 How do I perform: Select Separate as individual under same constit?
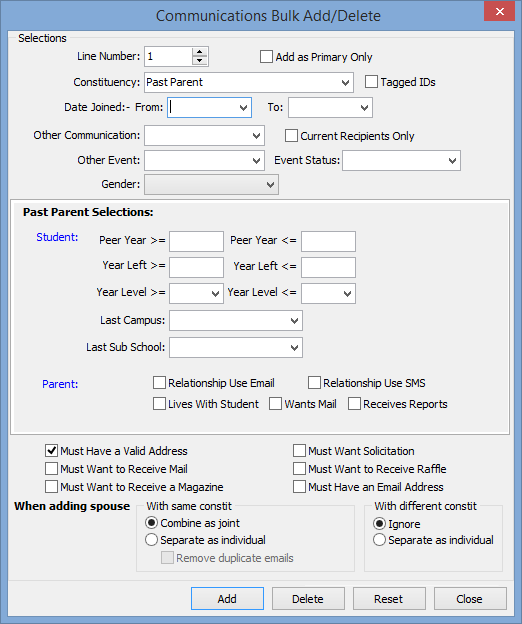click(x=151, y=540)
